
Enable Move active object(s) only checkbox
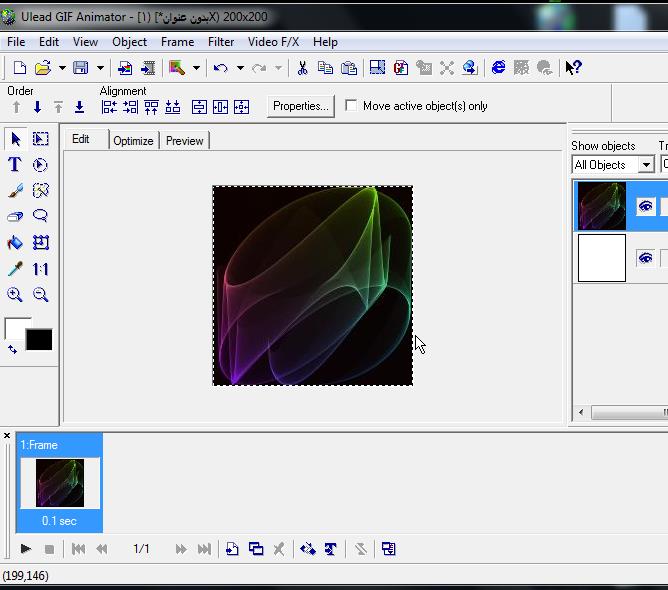(x=351, y=106)
